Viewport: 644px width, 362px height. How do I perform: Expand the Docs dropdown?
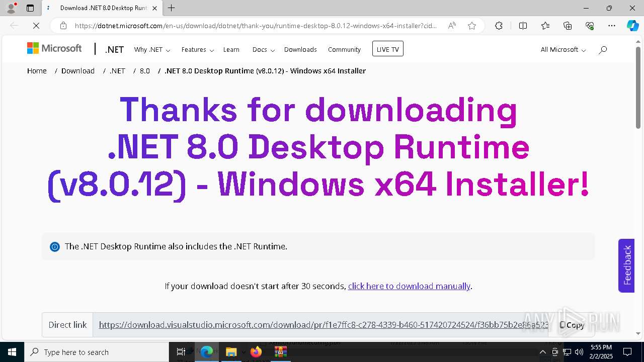click(264, 49)
